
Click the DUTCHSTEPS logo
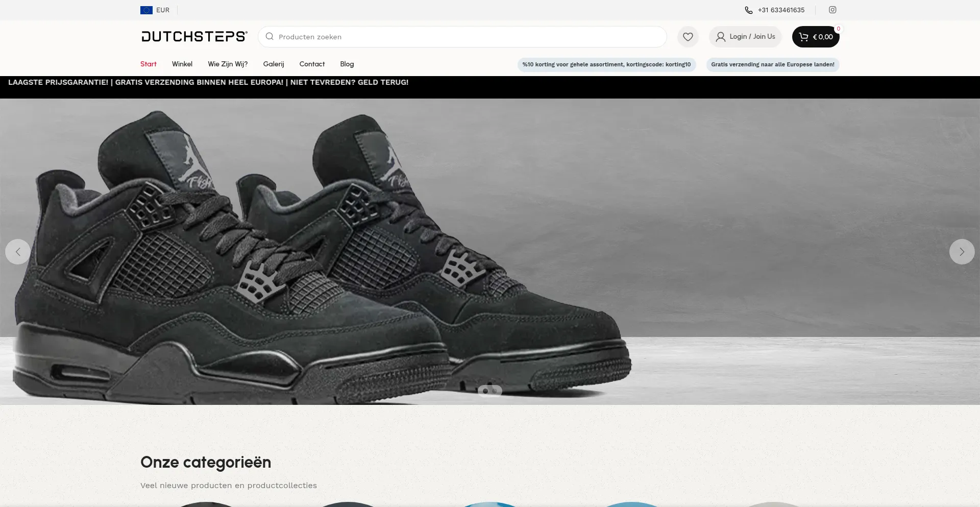194,36
